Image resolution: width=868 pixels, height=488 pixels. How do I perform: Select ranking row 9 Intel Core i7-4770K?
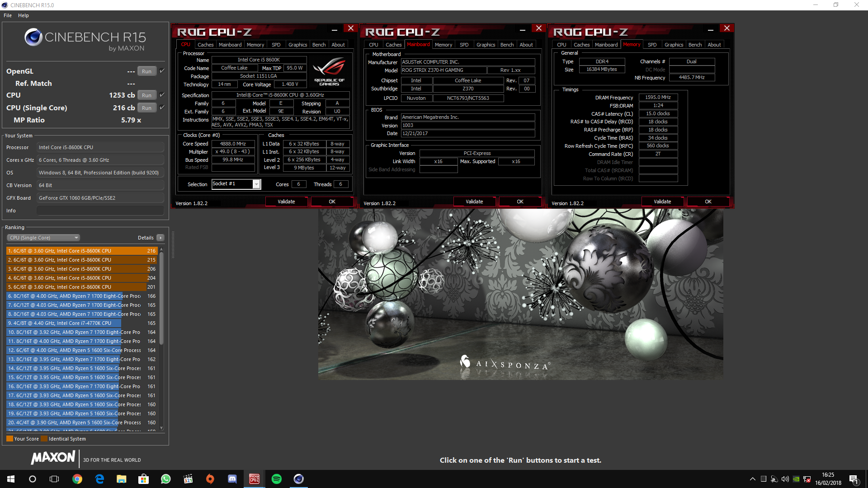coord(82,323)
